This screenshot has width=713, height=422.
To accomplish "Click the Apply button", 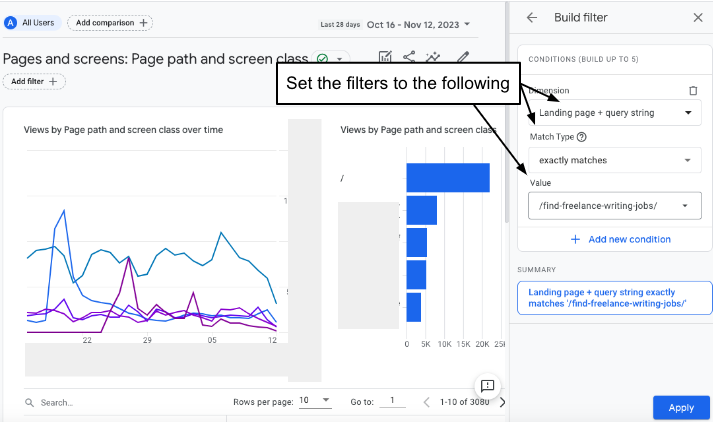I will tap(681, 408).
